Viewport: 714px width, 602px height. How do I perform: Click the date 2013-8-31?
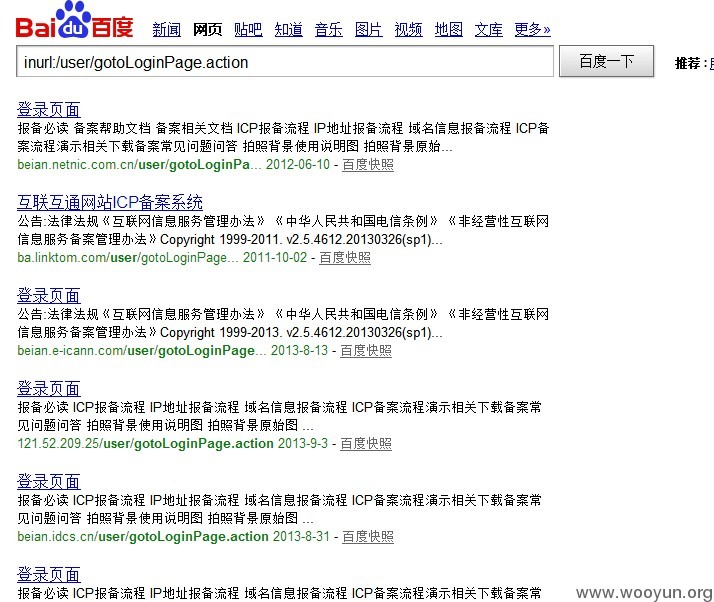(x=301, y=536)
